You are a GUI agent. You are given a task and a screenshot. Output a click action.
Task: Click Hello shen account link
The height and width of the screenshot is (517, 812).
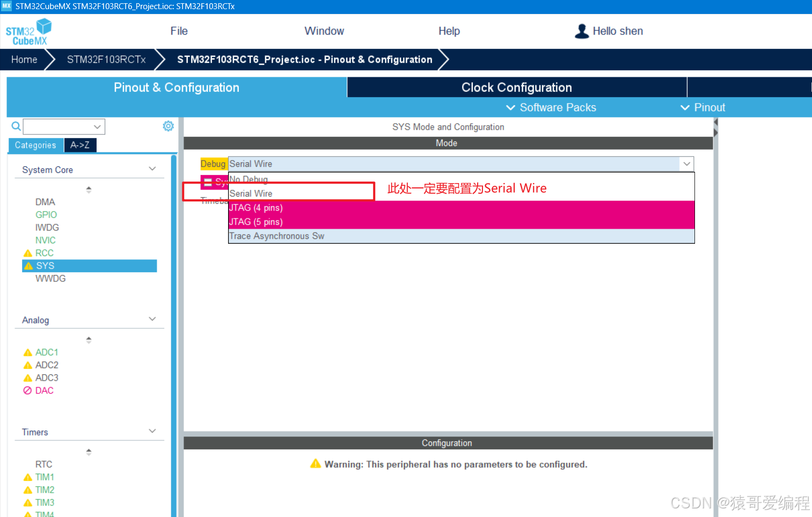tap(618, 31)
